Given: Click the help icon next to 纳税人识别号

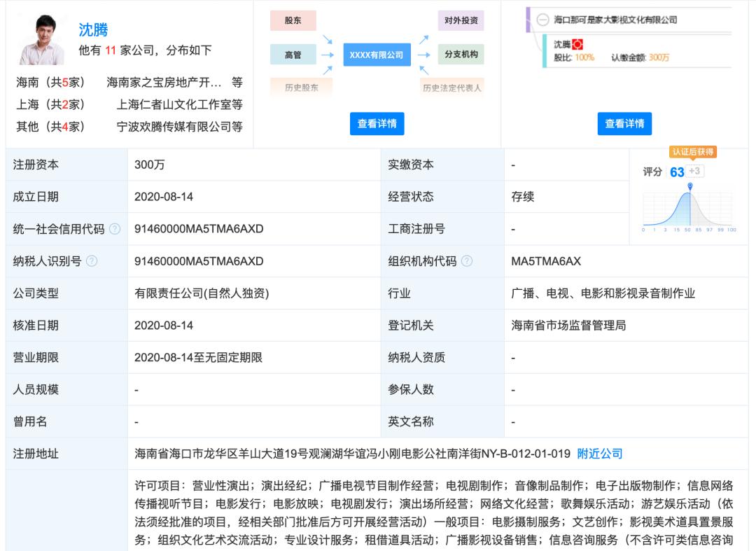Looking at the screenshot, I should tap(92, 261).
